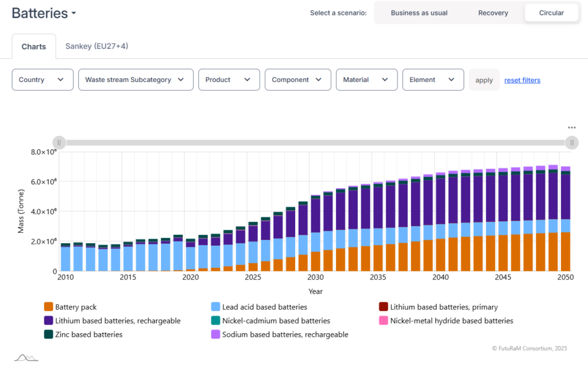
Task: Click the right range slider handle
Action: click(571, 143)
